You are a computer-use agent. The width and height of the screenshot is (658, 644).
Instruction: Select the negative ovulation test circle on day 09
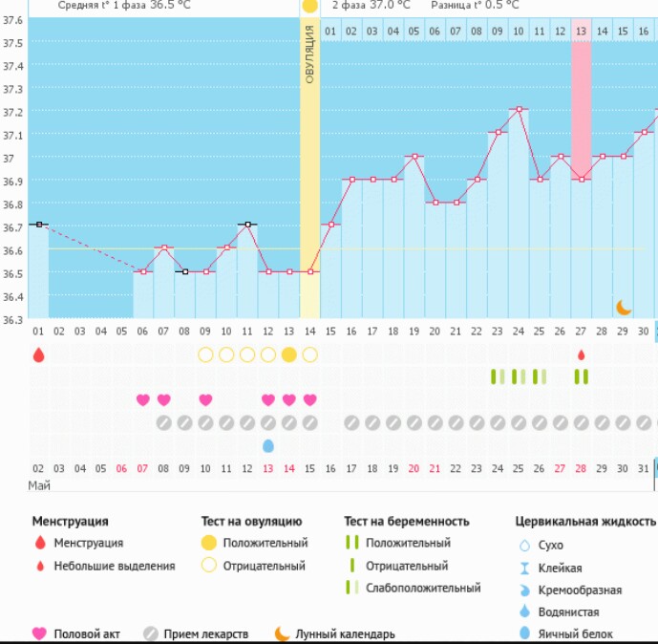(x=205, y=354)
